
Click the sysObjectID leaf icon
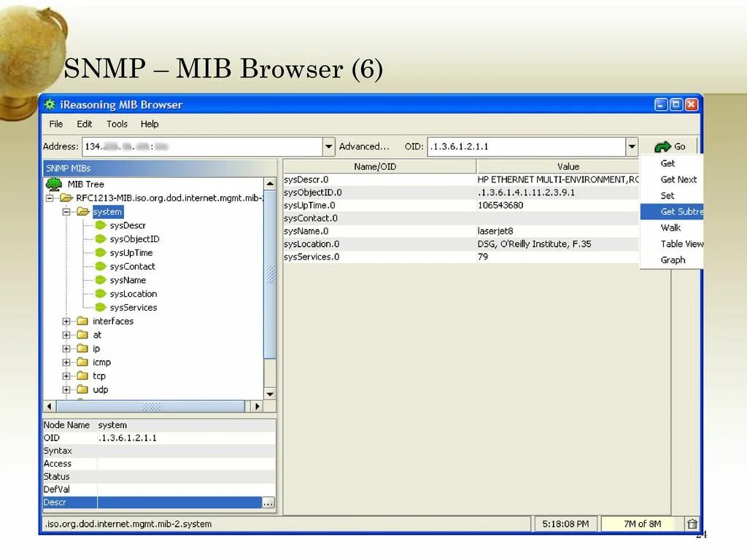tap(101, 239)
